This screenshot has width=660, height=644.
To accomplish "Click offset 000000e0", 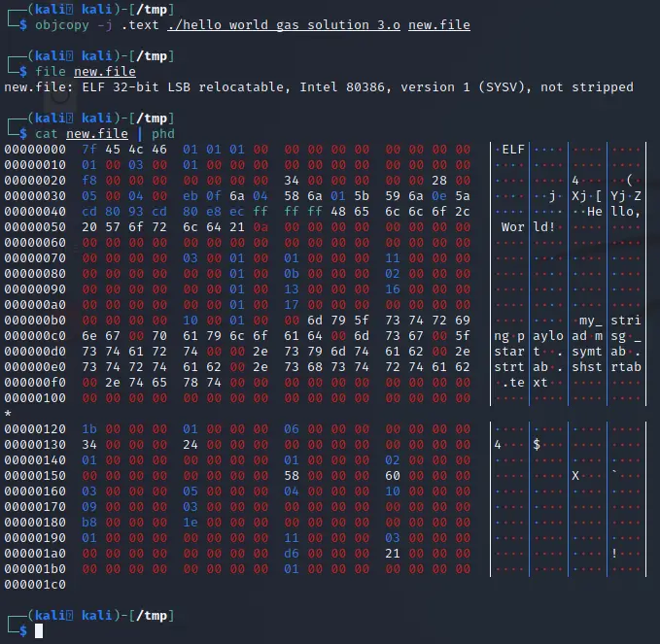I will pos(35,367).
